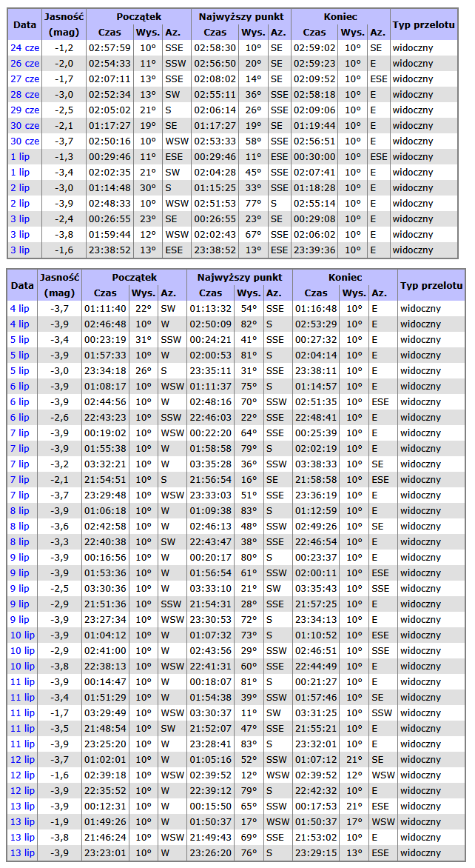Viewport: 475px width, 868px height.
Task: Click the brightness value -1,3
Action: [x=64, y=157]
